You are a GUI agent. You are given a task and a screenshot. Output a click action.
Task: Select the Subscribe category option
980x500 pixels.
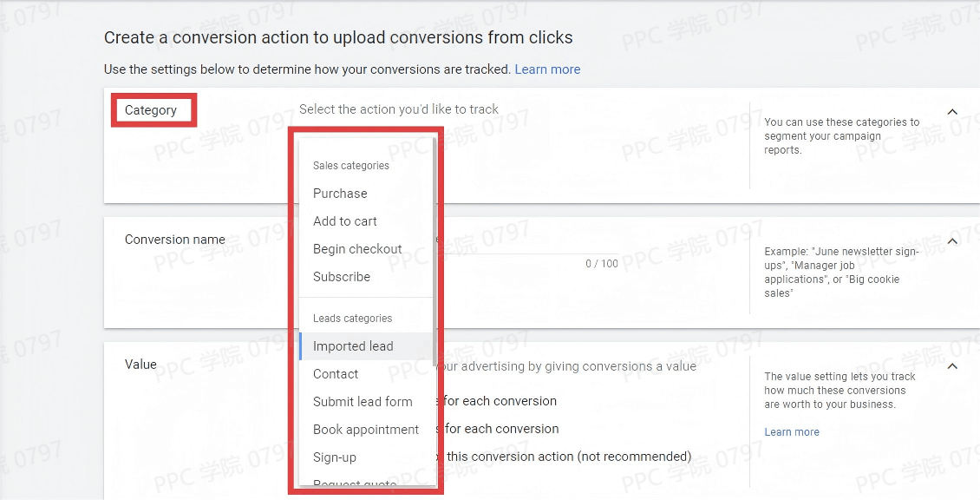[342, 277]
